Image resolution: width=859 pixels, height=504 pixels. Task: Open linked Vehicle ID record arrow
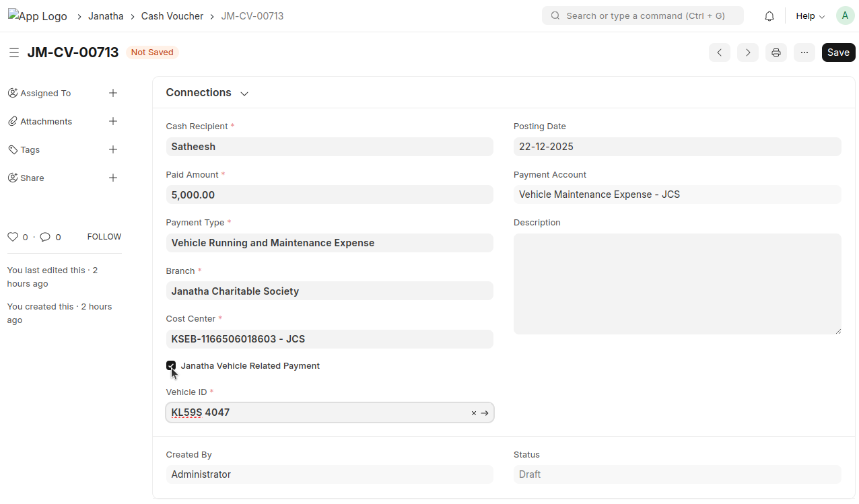485,413
